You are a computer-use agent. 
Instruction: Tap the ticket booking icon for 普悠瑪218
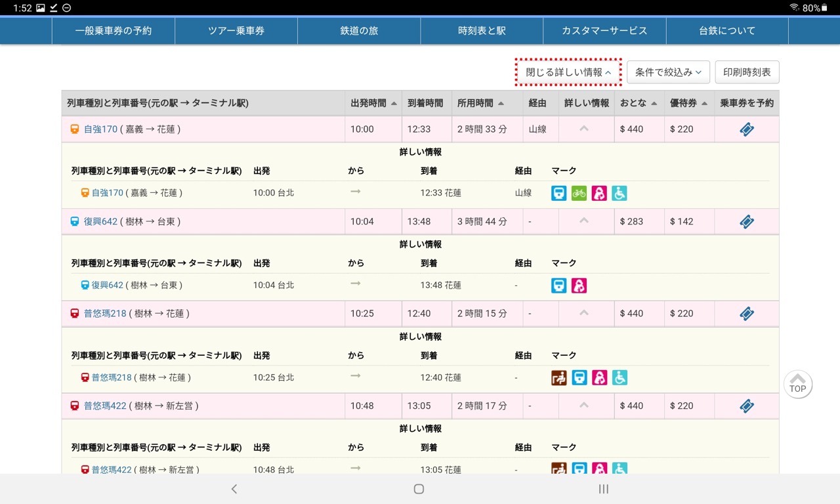click(746, 314)
